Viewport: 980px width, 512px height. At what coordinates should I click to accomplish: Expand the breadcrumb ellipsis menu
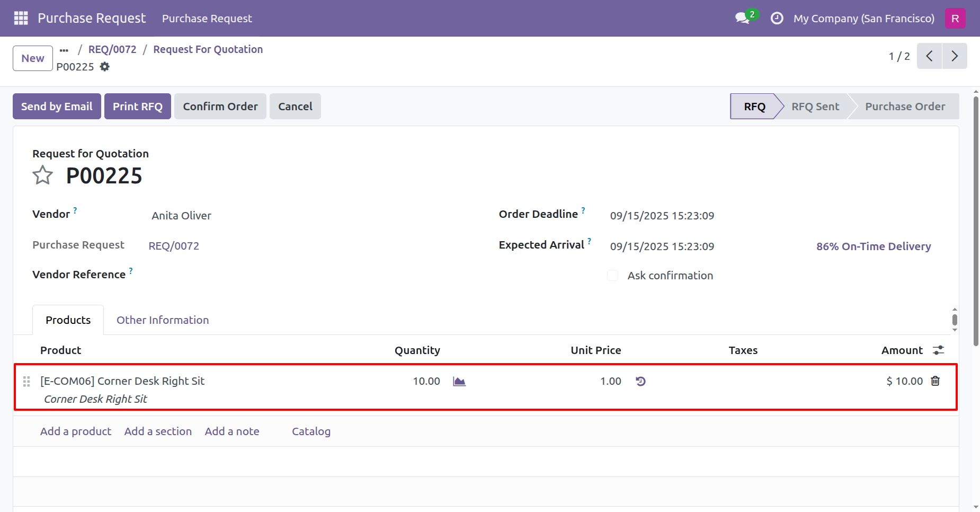[64, 50]
